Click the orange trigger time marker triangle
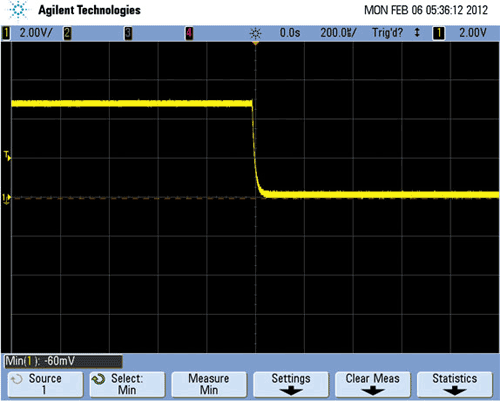The image size is (500, 401). 256,43
